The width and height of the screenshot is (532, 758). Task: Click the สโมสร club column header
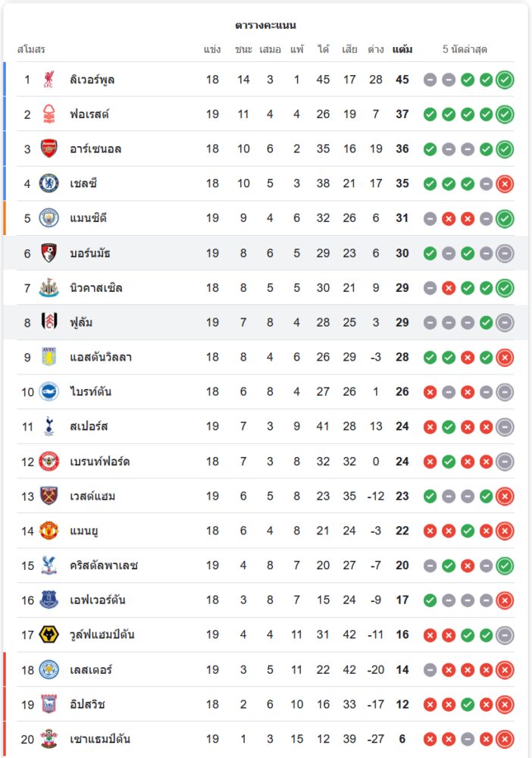click(x=31, y=50)
